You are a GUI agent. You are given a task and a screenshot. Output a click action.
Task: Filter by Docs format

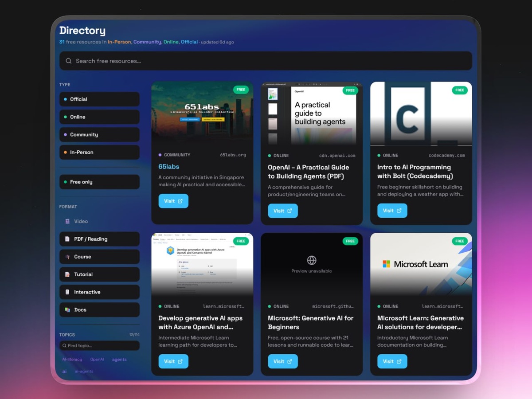coord(99,310)
